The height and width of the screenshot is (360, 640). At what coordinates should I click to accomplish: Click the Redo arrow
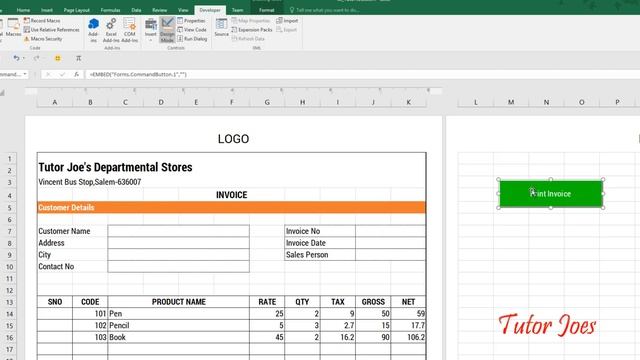tap(37, 58)
